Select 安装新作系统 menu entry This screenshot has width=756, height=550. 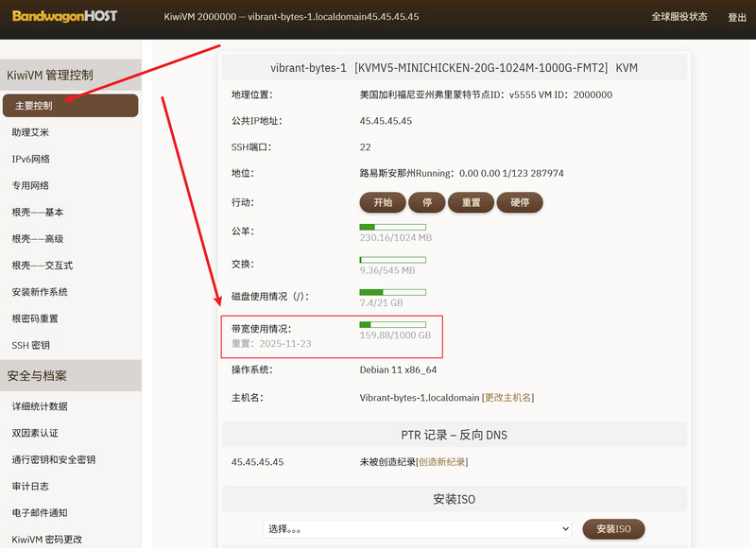[40, 292]
